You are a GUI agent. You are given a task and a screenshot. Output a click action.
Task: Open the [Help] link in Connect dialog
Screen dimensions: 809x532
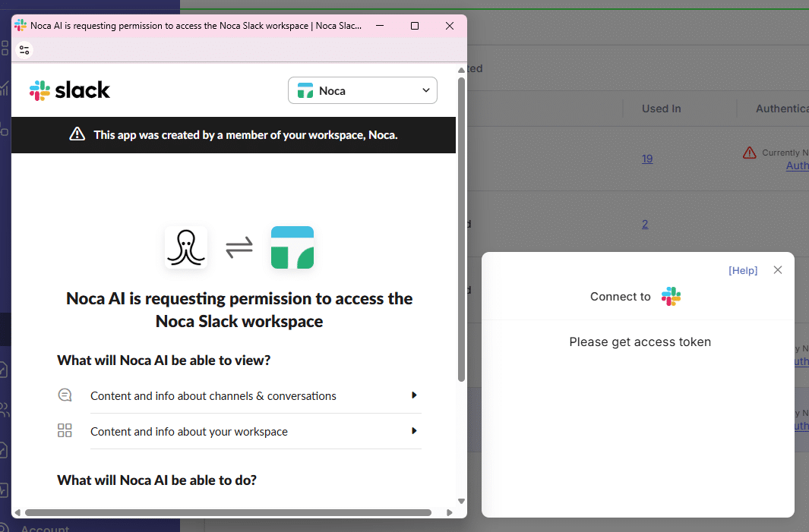(743, 271)
